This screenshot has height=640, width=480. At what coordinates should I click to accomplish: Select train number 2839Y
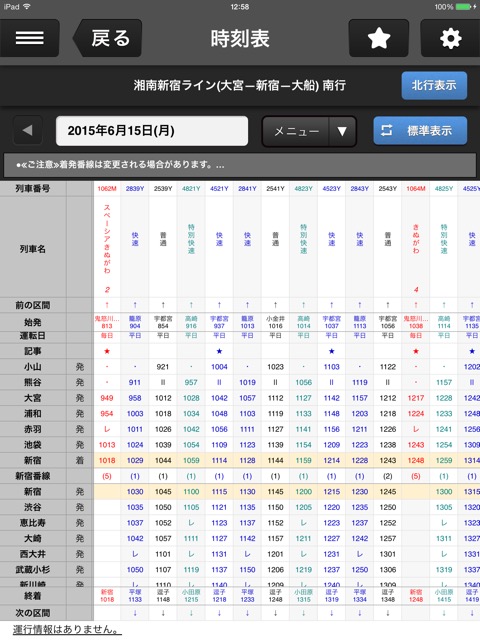pyautogui.click(x=135, y=189)
